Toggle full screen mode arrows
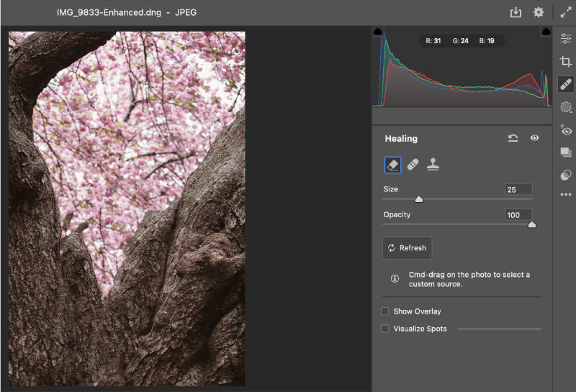Screen dimensions: 576x392 click(x=566, y=12)
